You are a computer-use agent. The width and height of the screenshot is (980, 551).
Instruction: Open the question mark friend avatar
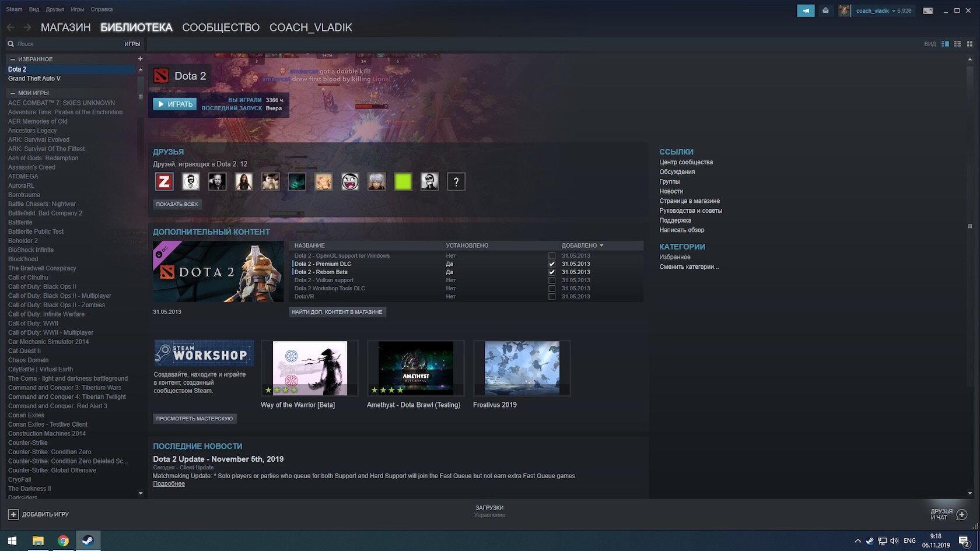pyautogui.click(x=456, y=181)
